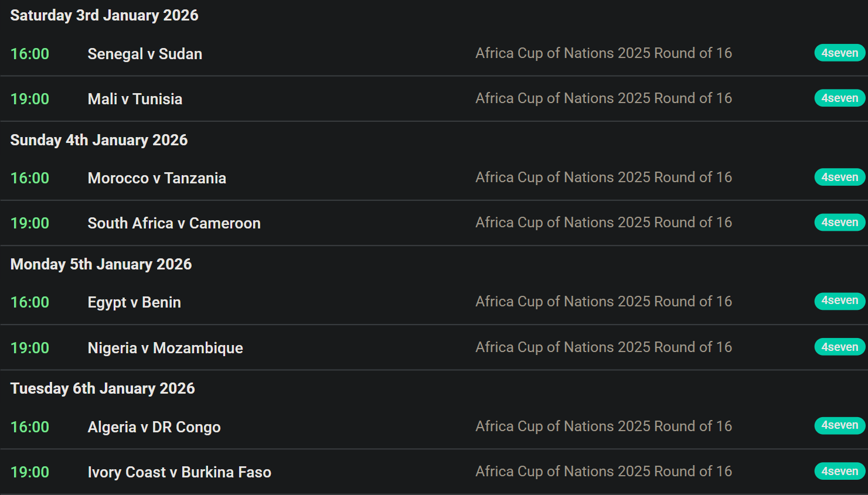Open the Morocco v Tanzania fixture

tap(156, 178)
